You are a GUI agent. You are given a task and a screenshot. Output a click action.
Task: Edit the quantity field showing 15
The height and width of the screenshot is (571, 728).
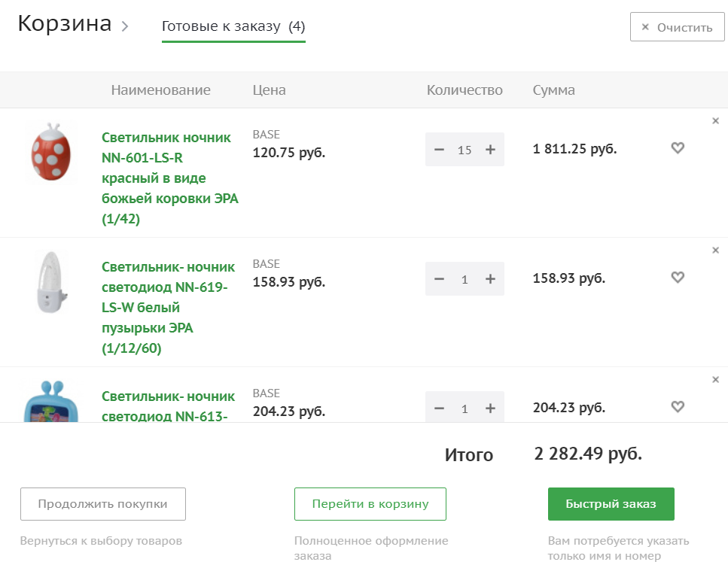[x=465, y=150]
